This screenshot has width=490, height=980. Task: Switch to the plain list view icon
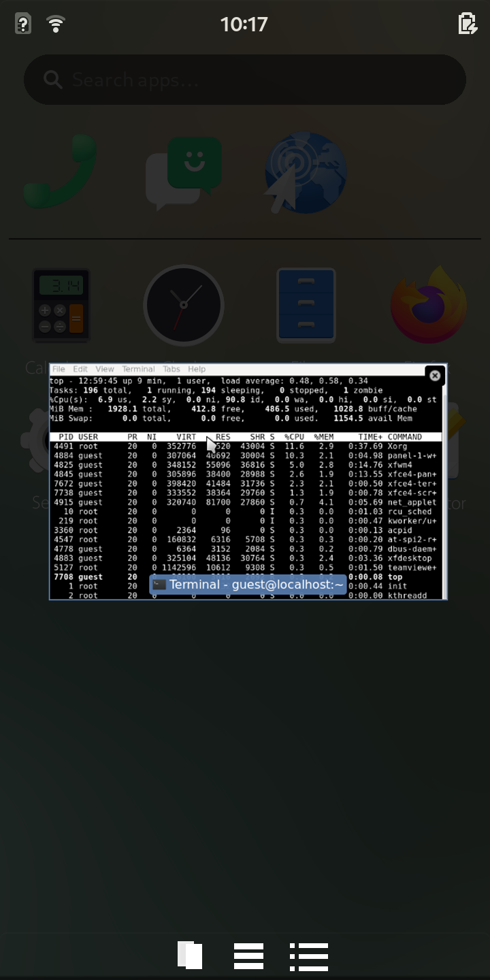[x=248, y=956]
